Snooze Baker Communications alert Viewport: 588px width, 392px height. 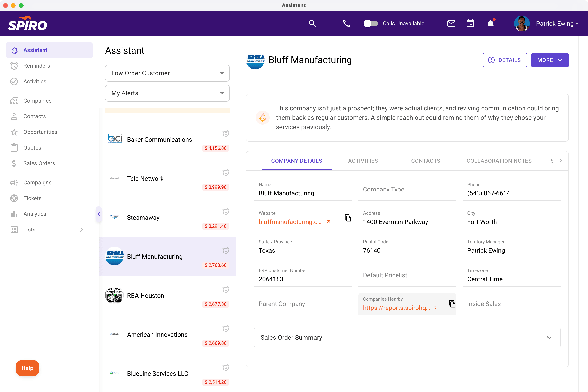coord(226,133)
